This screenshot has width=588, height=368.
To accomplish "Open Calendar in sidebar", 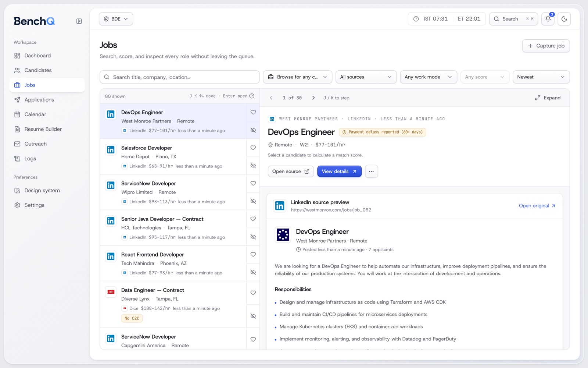I will coord(47,114).
